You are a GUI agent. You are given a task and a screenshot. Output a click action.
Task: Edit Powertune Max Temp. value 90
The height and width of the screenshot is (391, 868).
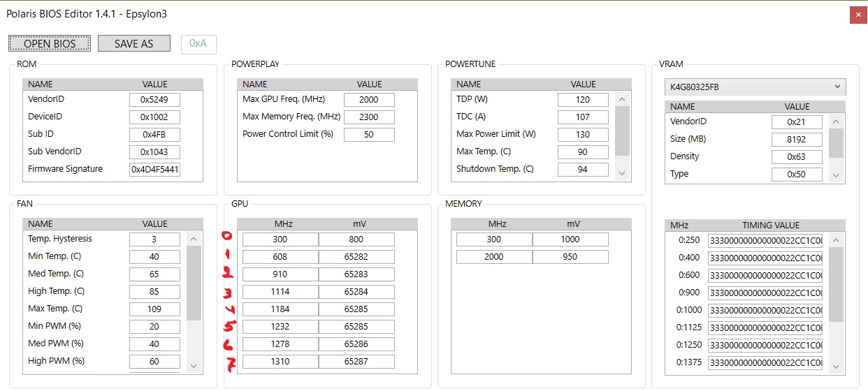coord(583,152)
